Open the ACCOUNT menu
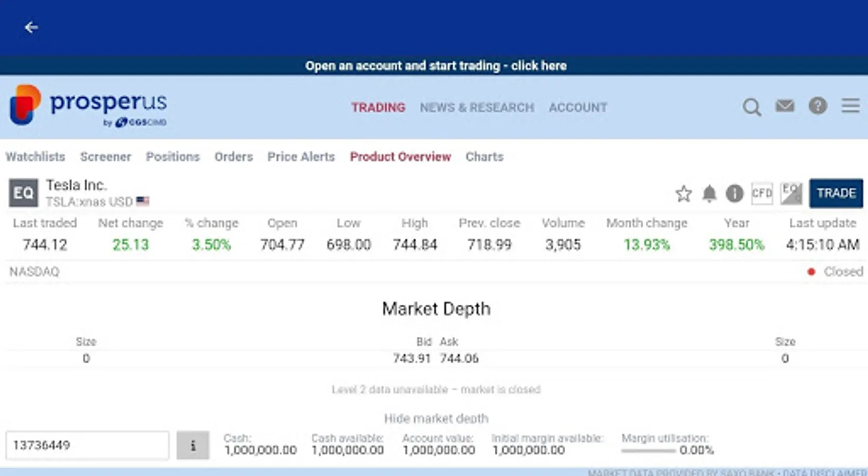Screen dimensions: 868x476 click(578, 107)
